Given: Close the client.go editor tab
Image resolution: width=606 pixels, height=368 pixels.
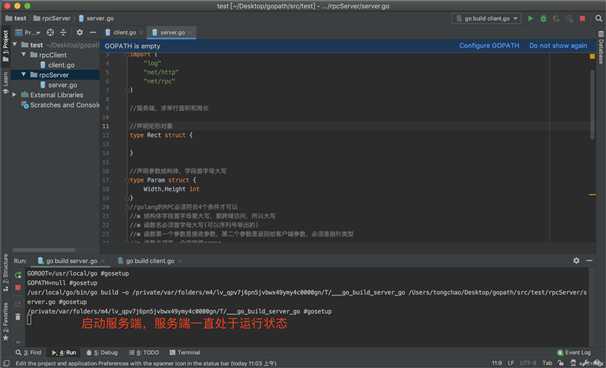Looking at the screenshot, I should coord(141,33).
